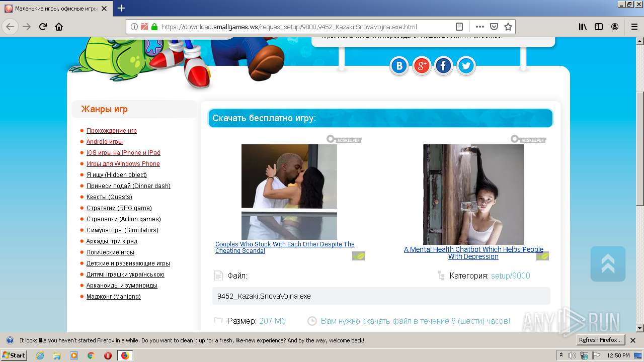Open Арканоиды и зуманоиды link

pyautogui.click(x=122, y=286)
